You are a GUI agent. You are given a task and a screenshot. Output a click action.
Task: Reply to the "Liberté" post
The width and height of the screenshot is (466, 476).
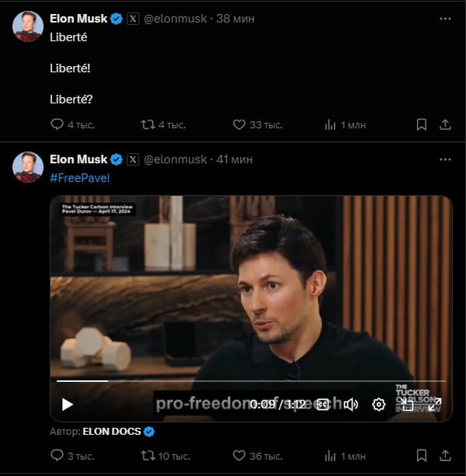[57, 124]
